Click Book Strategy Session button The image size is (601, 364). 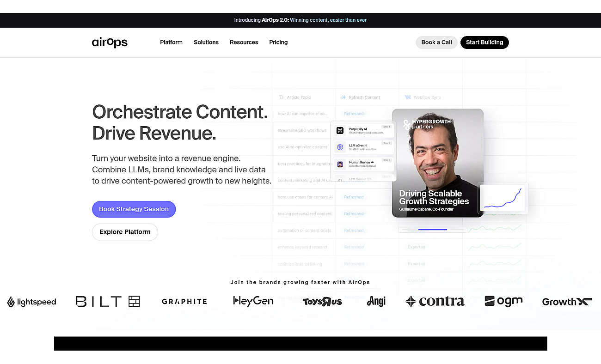pos(134,209)
